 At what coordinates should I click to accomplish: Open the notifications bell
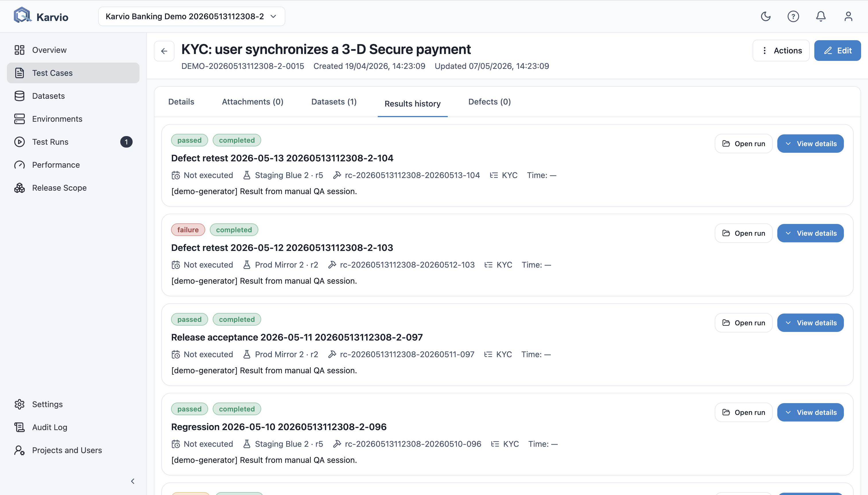coord(821,16)
